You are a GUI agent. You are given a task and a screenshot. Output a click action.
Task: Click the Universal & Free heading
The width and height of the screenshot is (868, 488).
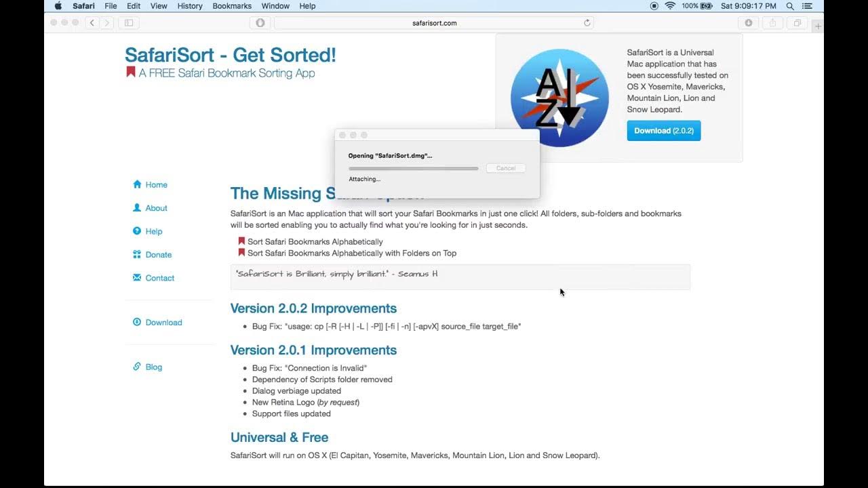tap(279, 437)
